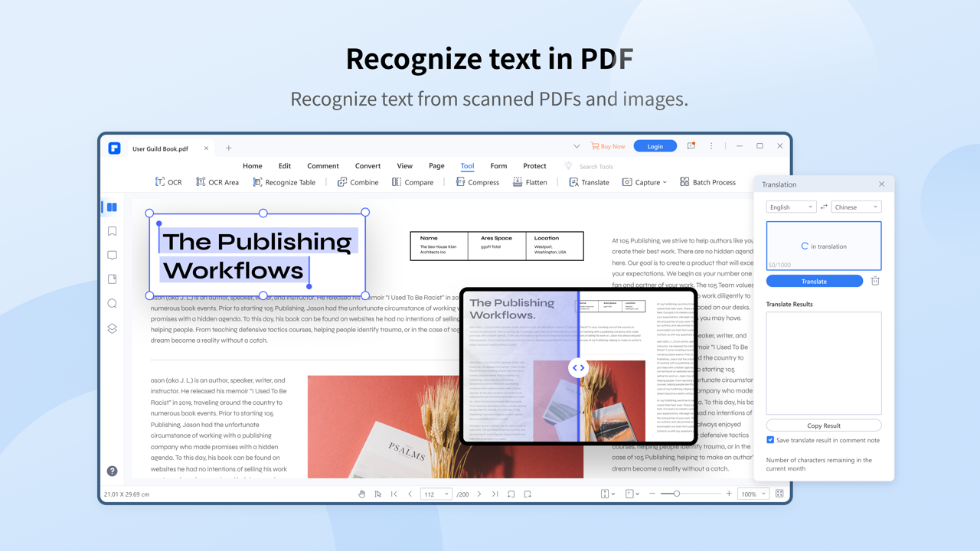Viewport: 980px width, 551px height.
Task: Select the OCR Area tool
Action: coord(217,182)
